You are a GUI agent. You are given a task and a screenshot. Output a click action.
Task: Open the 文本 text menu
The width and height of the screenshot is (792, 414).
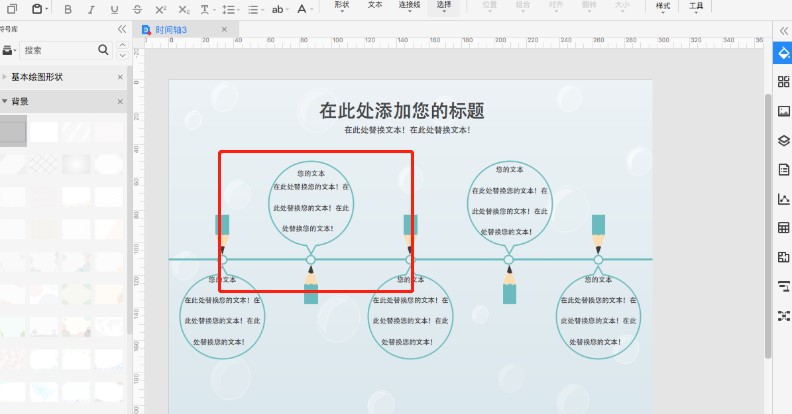pyautogui.click(x=375, y=6)
